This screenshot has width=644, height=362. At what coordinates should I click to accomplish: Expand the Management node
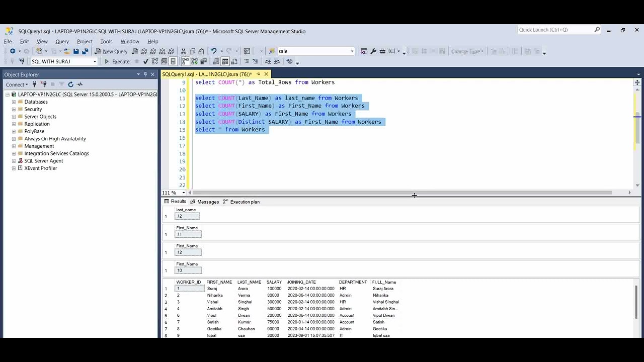pyautogui.click(x=14, y=146)
